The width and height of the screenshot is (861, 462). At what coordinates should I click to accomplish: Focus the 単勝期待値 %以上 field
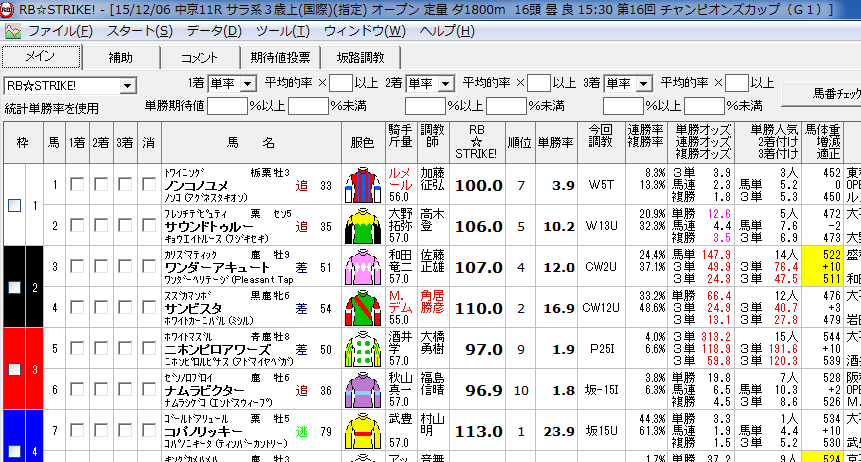tap(227, 105)
